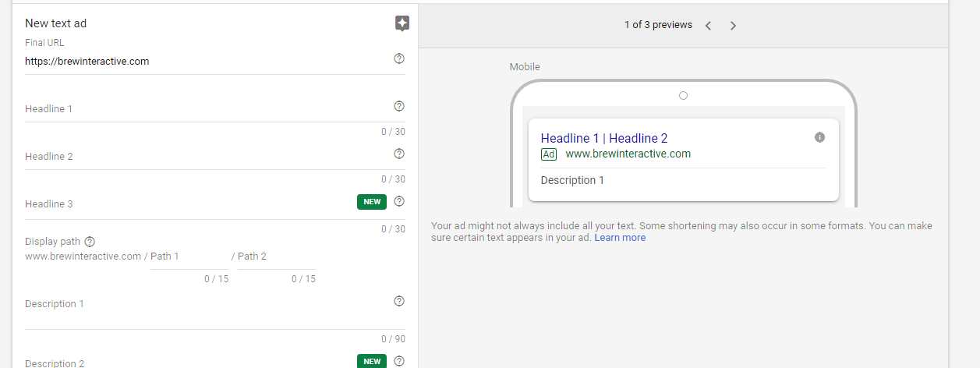This screenshot has height=368, width=980.
Task: Click the '0 / 90' character counter
Action: (x=393, y=339)
